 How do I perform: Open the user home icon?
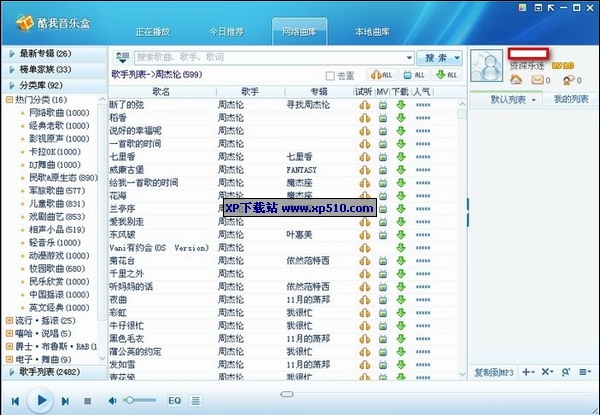pyautogui.click(x=516, y=80)
